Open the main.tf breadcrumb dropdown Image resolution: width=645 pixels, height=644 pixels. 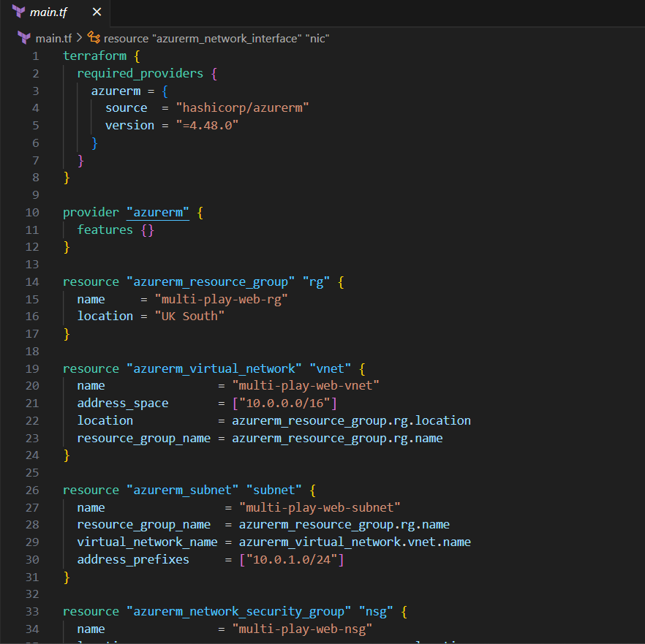(56, 38)
